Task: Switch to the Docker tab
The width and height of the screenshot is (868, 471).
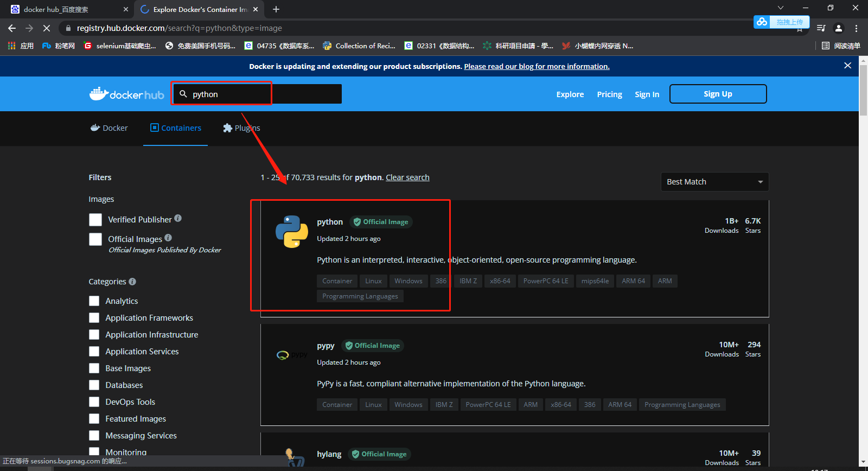Action: point(109,128)
